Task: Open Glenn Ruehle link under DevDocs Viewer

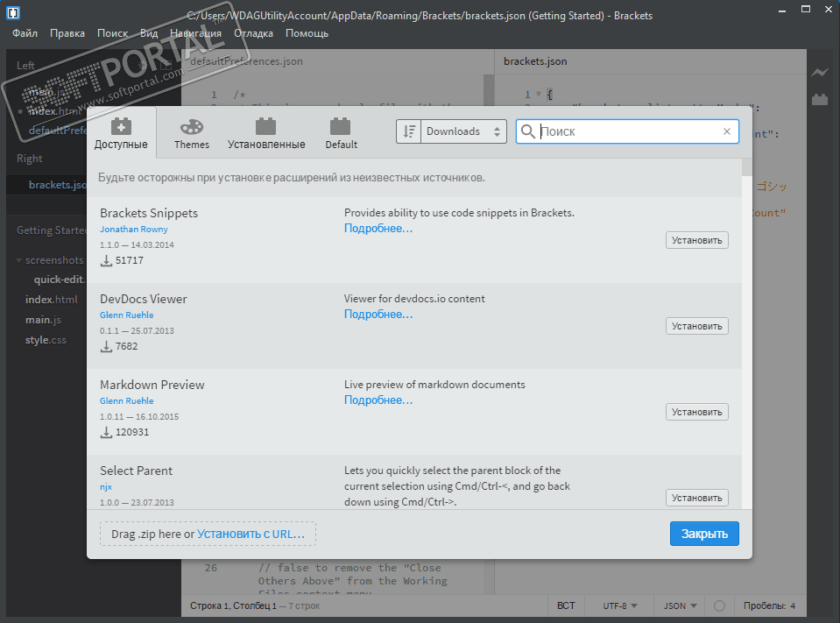Action: pos(126,315)
